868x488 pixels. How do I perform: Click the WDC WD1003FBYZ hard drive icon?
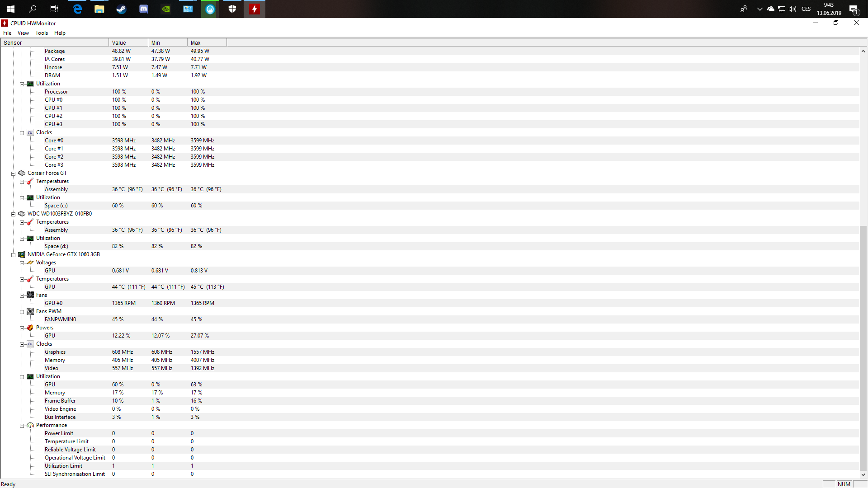tap(22, 214)
